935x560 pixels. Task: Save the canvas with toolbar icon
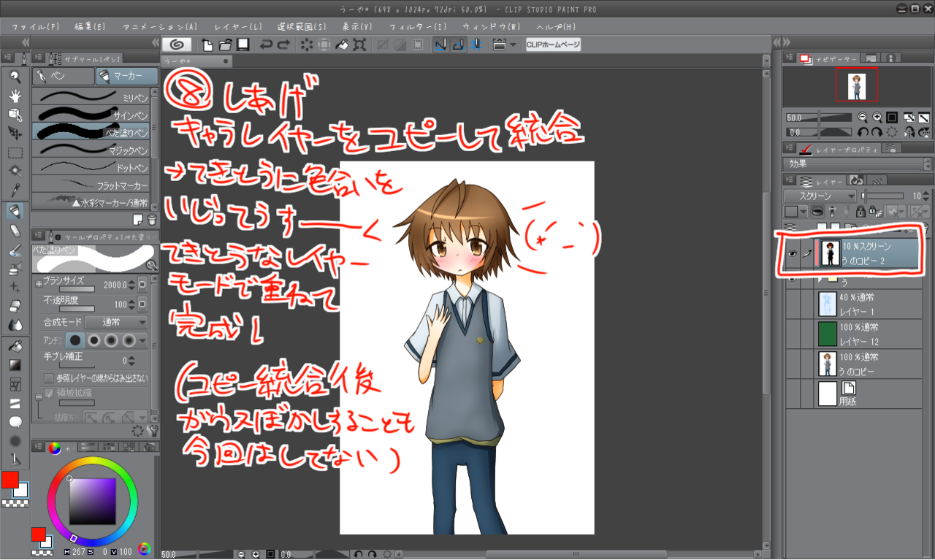point(243,45)
